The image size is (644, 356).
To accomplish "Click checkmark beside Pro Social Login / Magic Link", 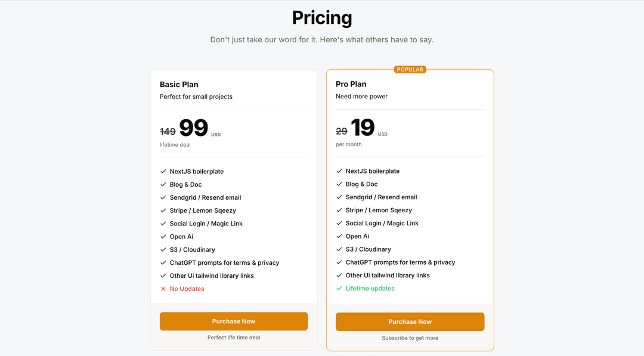I will pyautogui.click(x=339, y=223).
